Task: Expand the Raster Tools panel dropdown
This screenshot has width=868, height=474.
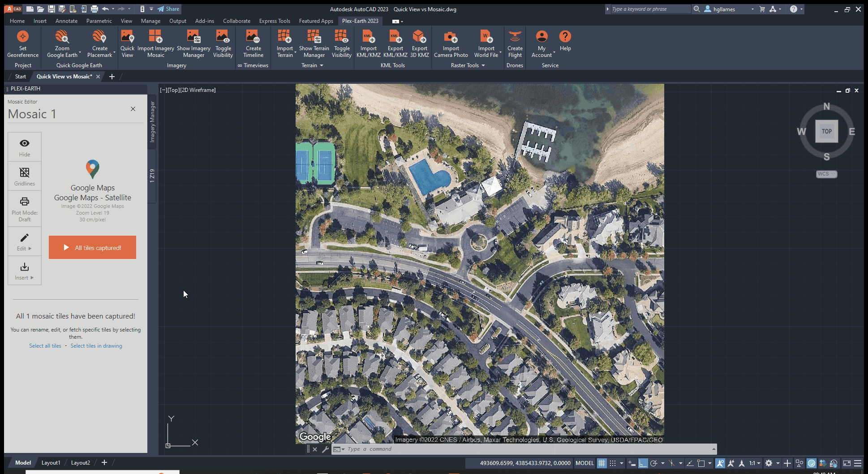Action: (468, 65)
